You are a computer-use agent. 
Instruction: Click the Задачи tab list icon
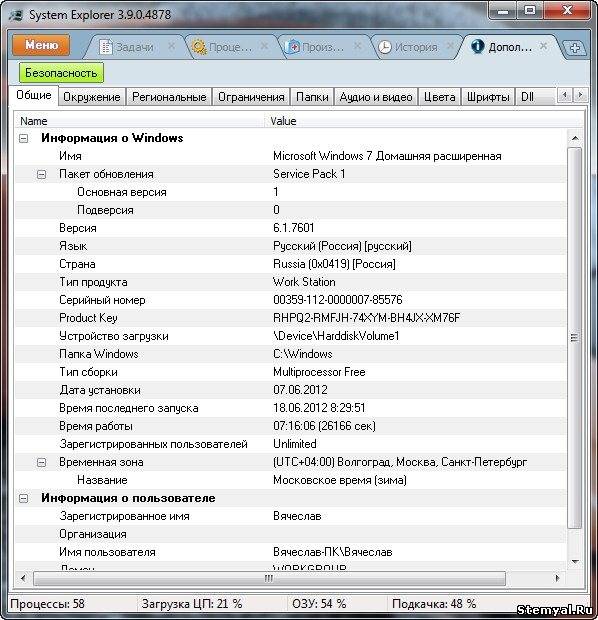(x=106, y=47)
